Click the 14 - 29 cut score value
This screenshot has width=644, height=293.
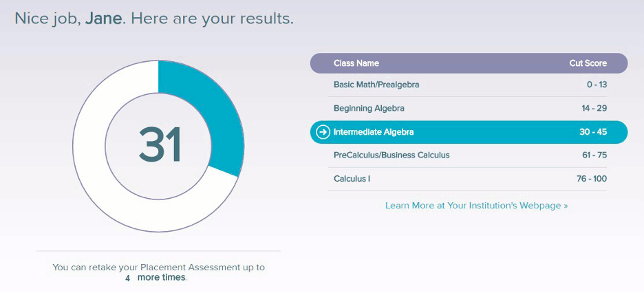(593, 108)
